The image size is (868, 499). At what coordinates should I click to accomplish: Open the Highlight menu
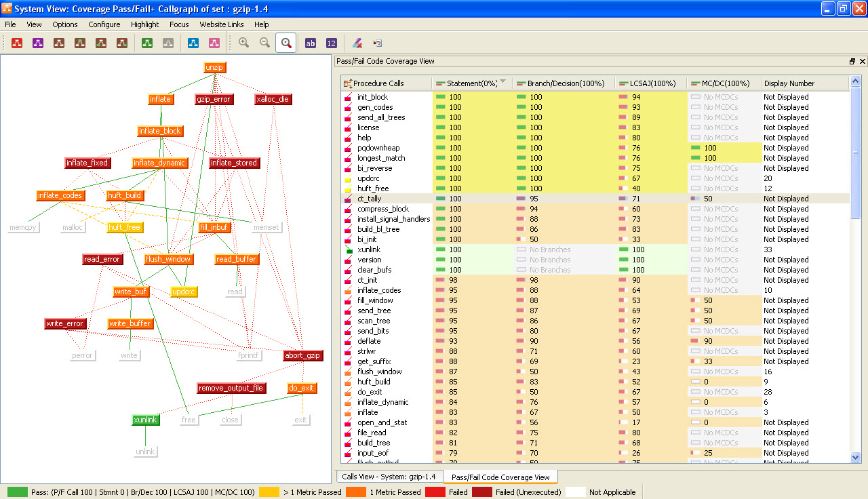144,24
